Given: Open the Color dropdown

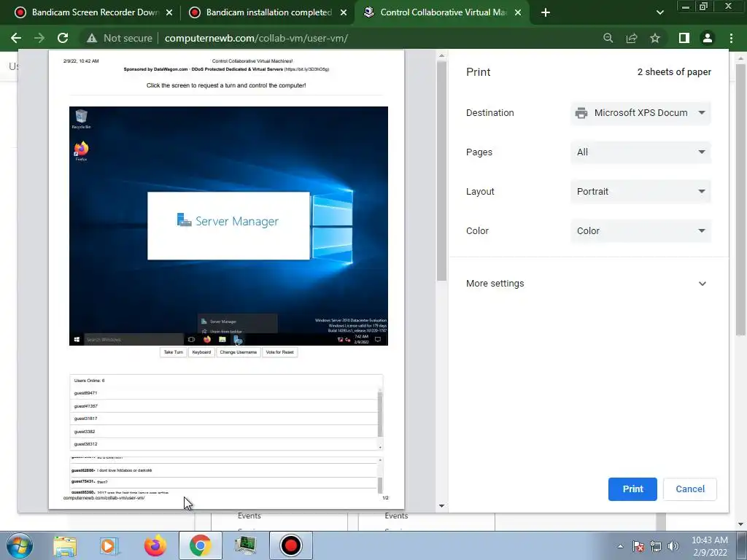Looking at the screenshot, I should tap(640, 231).
